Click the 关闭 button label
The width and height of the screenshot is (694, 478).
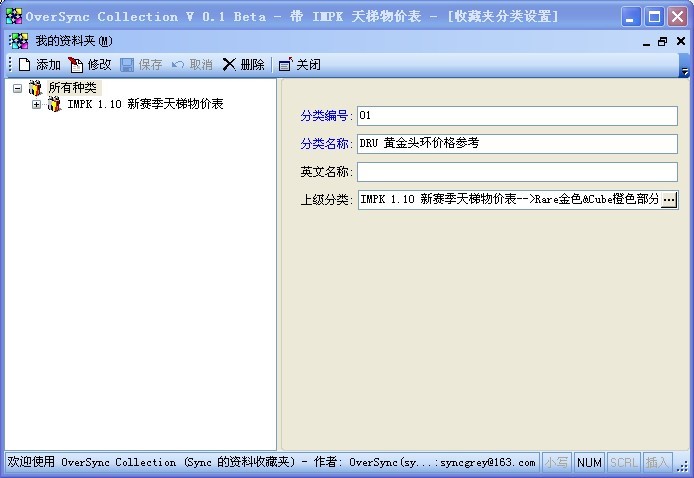tap(308, 65)
